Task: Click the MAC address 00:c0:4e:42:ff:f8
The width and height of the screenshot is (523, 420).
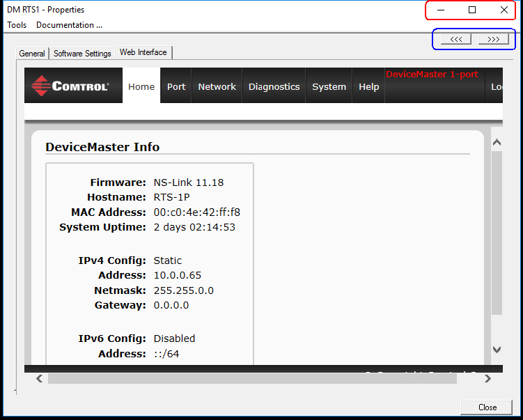Action: 197,212
